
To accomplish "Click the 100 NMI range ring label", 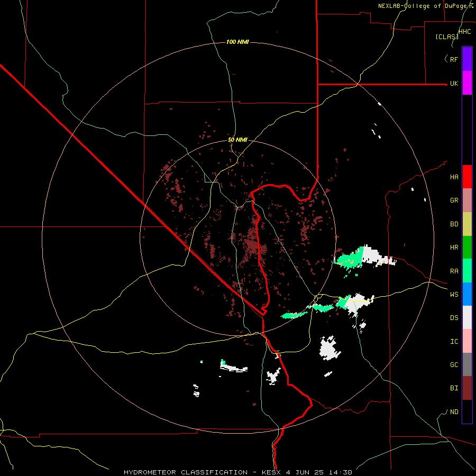I will click(237, 42).
